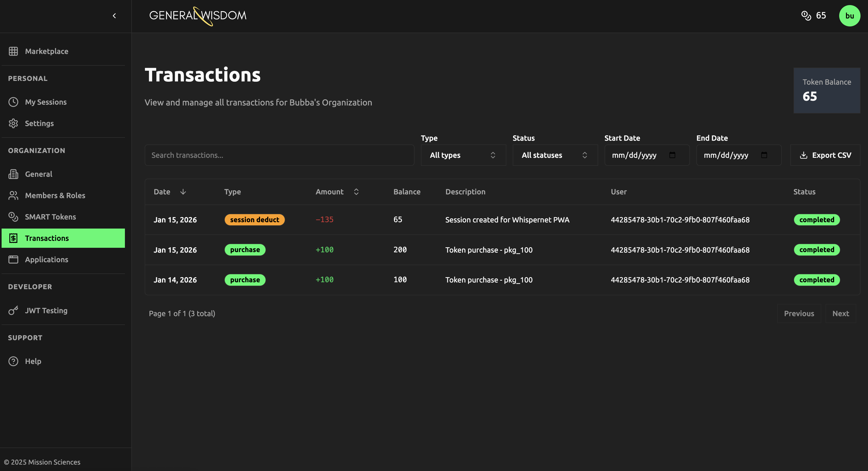The image size is (868, 471).
Task: Open the Settings page
Action: pos(63,123)
